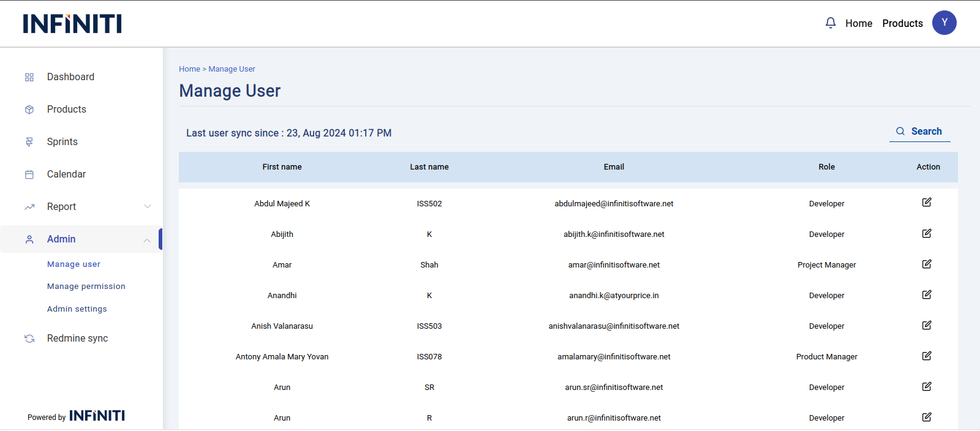Click the First name column header
The height and width of the screenshot is (431, 980).
[x=282, y=167]
